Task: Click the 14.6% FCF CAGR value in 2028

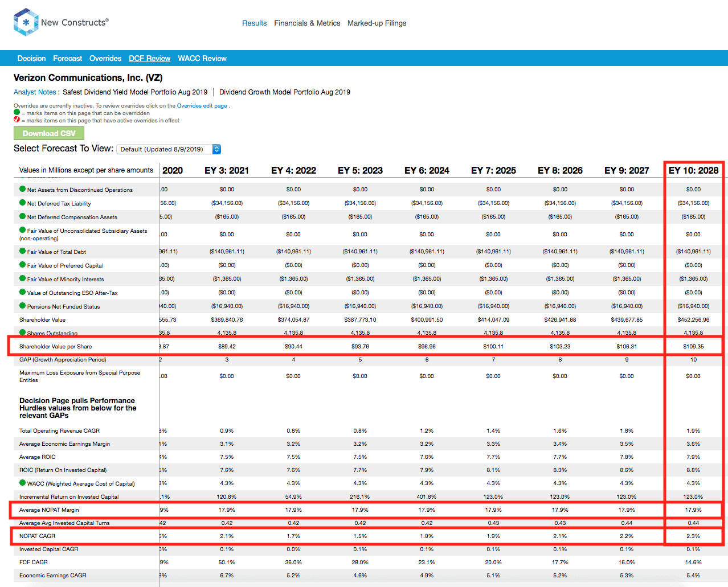Action: 693,563
